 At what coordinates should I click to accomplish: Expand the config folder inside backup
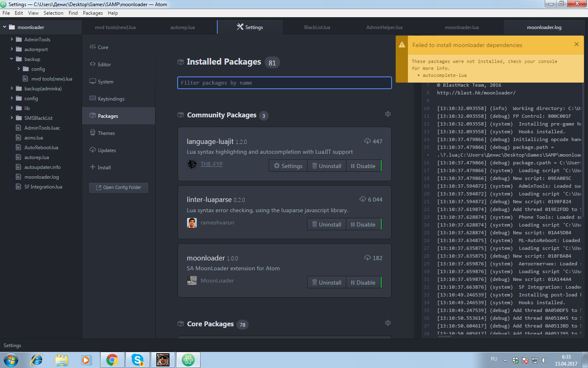point(19,69)
